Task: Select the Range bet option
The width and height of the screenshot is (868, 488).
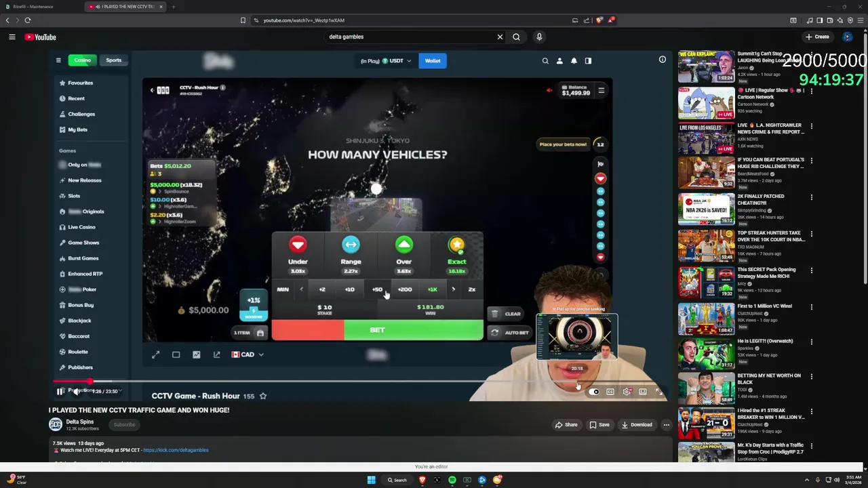Action: click(351, 255)
